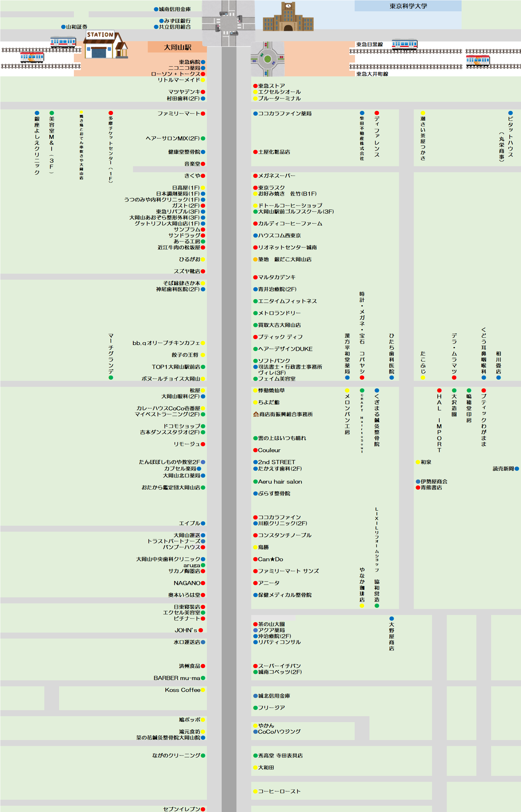Viewport: 521px width, 812px height.
Task: Click the green dot beside エニタイムフィットネス
Action: [x=255, y=301]
